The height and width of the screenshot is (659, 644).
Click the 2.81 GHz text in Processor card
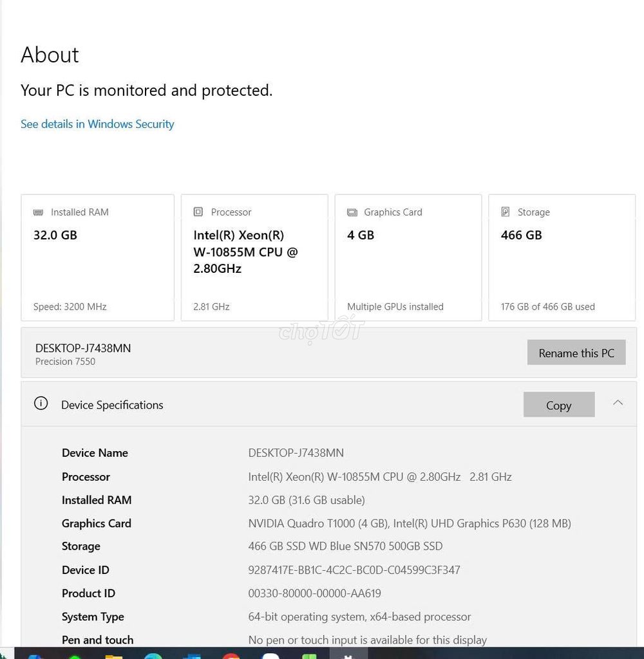tap(211, 307)
